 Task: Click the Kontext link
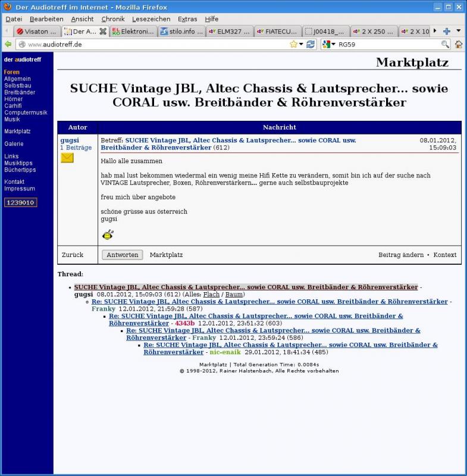pos(444,255)
